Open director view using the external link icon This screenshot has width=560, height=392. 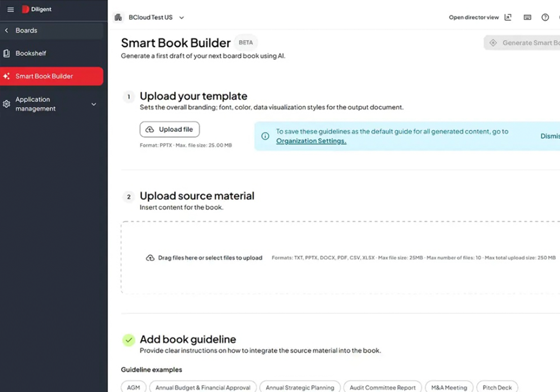(x=508, y=17)
